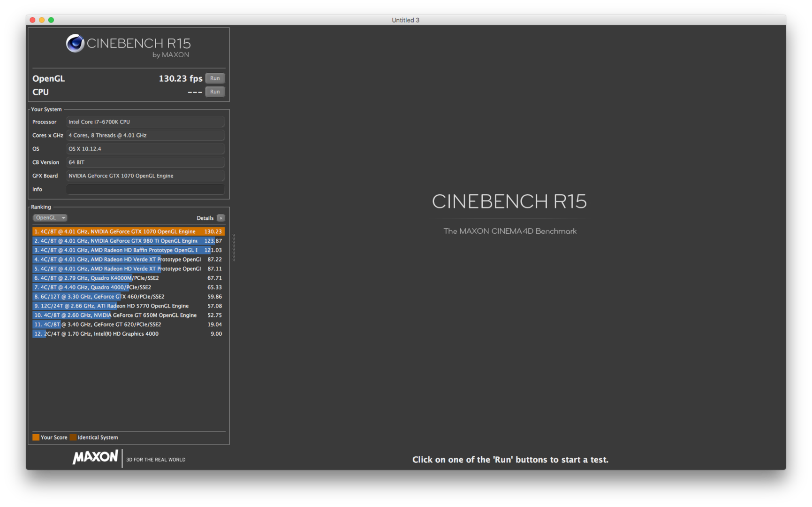Select the Intel HD Graphics 4000 row

point(128,334)
